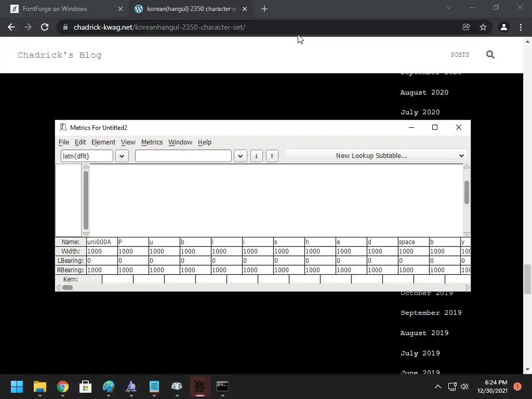Open File menu in Metrics window

pos(64,142)
